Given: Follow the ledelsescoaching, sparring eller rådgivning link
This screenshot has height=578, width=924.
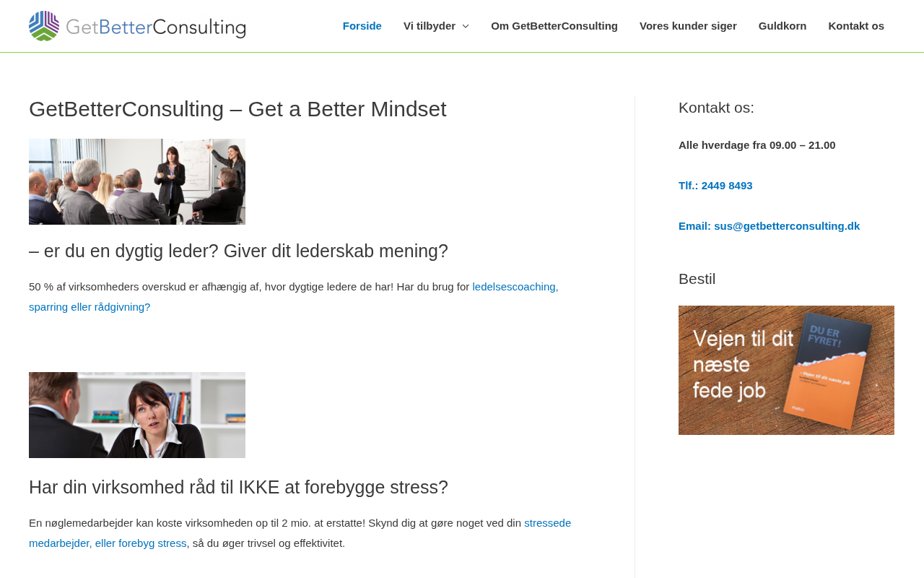Looking at the screenshot, I should point(515,287).
